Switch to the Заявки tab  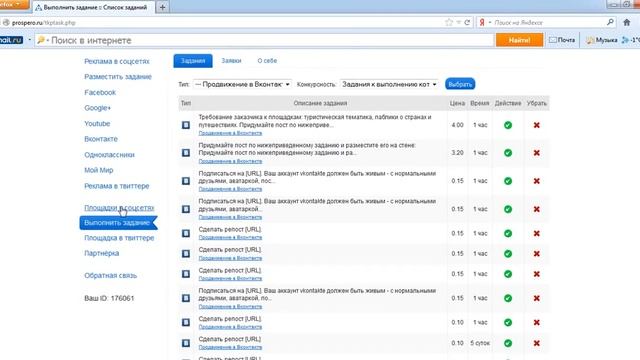pos(231,61)
